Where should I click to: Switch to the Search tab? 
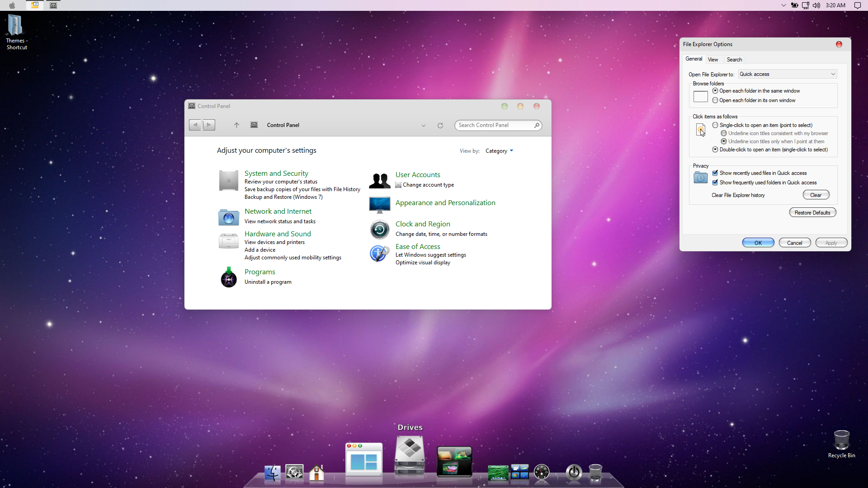tap(734, 60)
